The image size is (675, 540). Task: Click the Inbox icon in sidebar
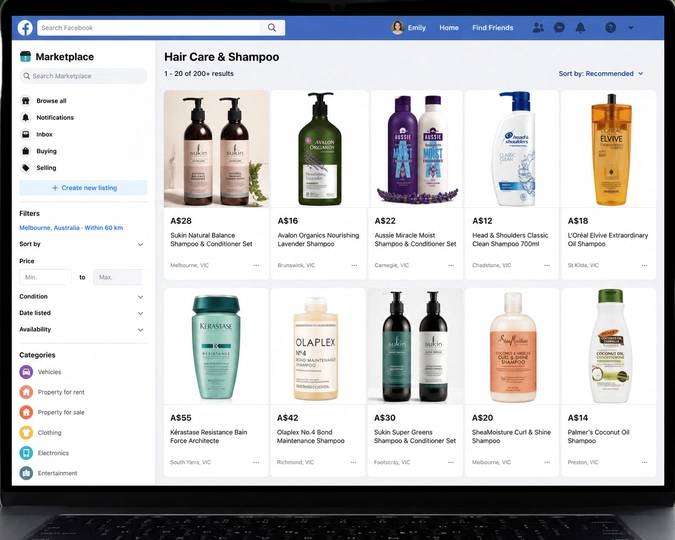click(26, 134)
